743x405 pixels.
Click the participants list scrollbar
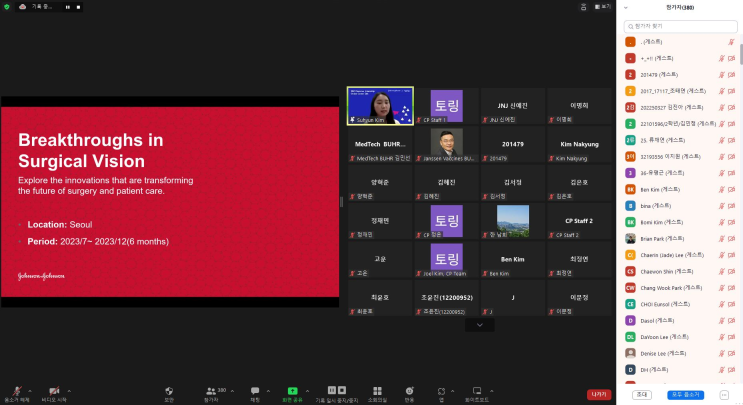[741, 52]
